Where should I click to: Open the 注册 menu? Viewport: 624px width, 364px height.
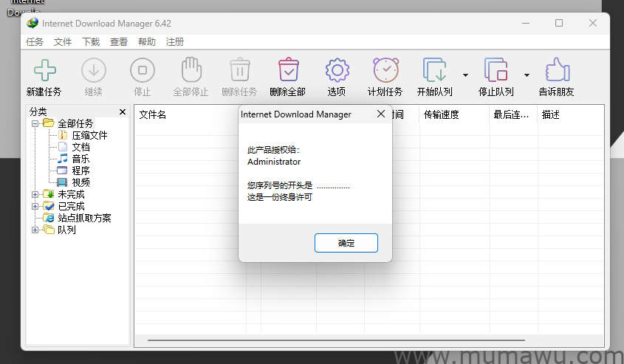click(x=175, y=42)
